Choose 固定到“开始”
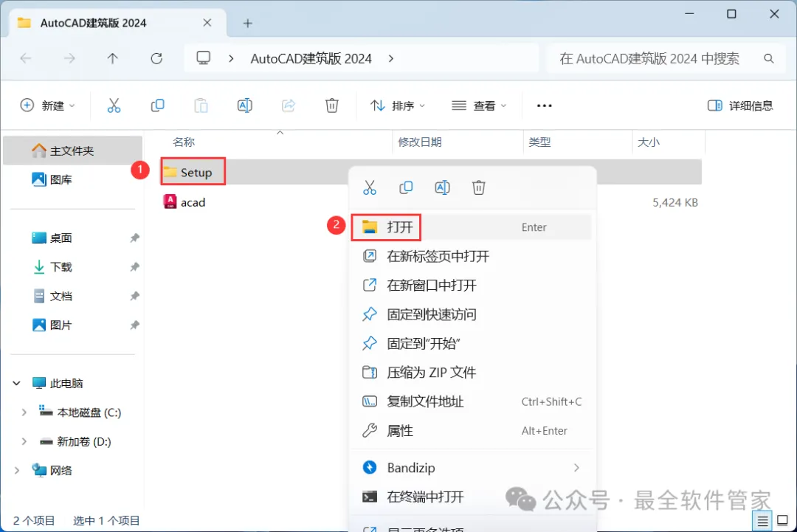Viewport: 797px width, 532px height. point(471,344)
